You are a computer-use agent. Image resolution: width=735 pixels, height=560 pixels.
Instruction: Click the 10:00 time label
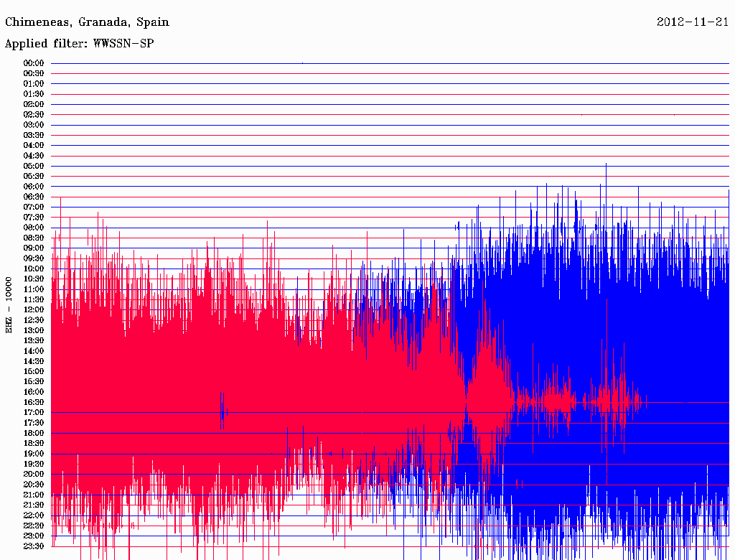(34, 269)
